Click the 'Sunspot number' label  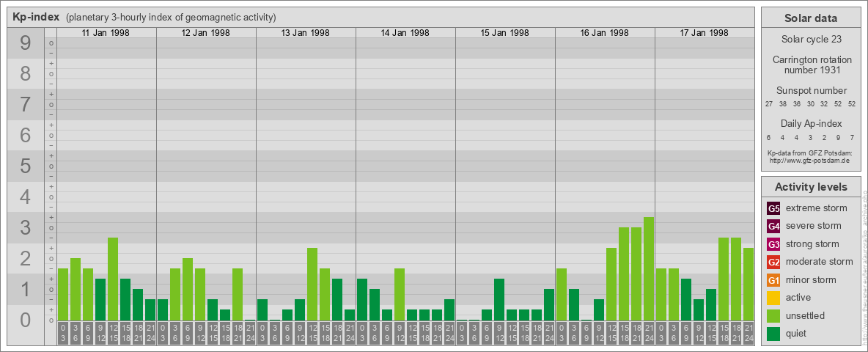pyautogui.click(x=811, y=91)
